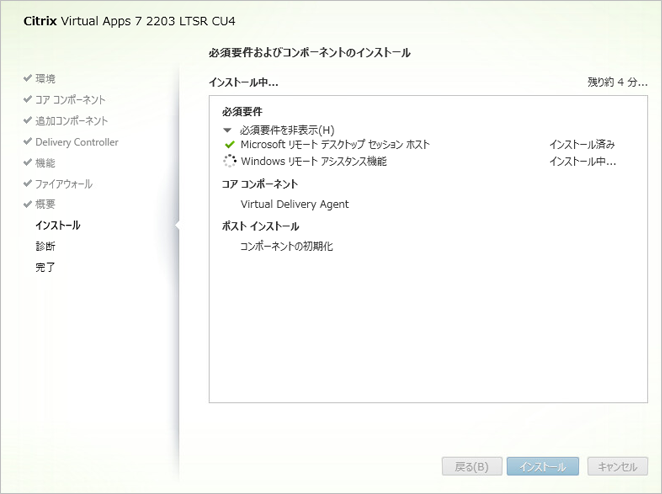Click the Windows リモート アシスタンス機能 row text
The height and width of the screenshot is (494, 662).
(313, 161)
